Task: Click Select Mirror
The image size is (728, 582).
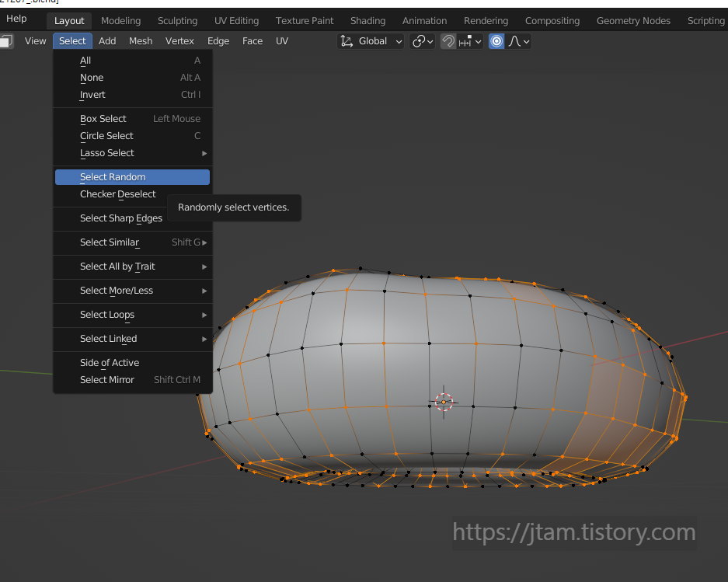Action: coord(133,380)
